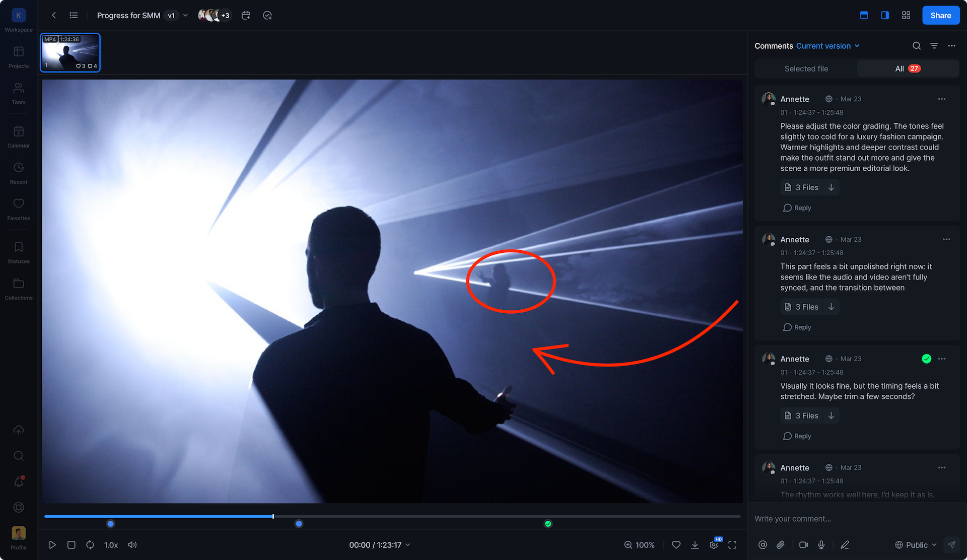The width and height of the screenshot is (967, 560).
Task: Send the comment
Action: [951, 545]
